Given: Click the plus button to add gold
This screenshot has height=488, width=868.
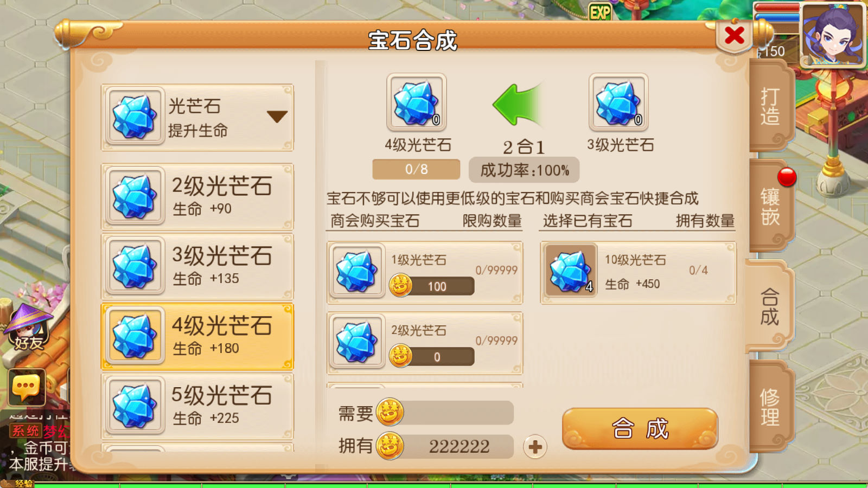Looking at the screenshot, I should click(x=535, y=447).
